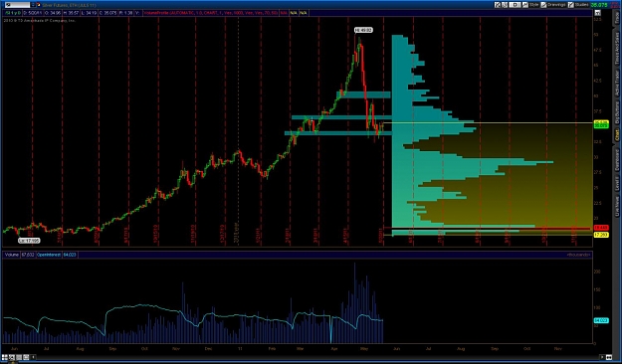Click the D: 5/20/11 date value
This screenshot has width=622, height=364.
tap(33, 13)
